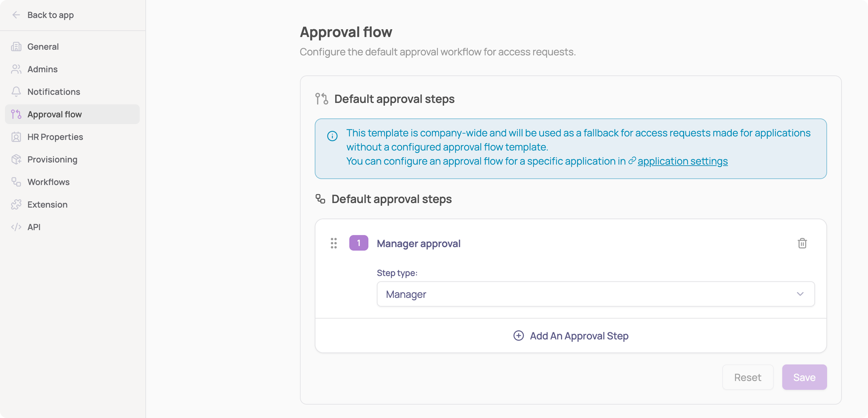The width and height of the screenshot is (868, 418).
Task: Click the Provisioning box icon
Action: tap(16, 159)
